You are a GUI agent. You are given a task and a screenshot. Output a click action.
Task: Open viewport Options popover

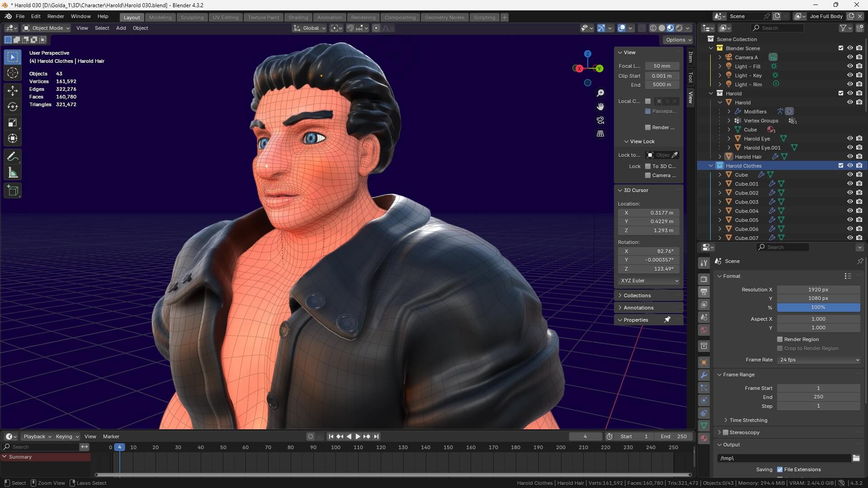[678, 40]
